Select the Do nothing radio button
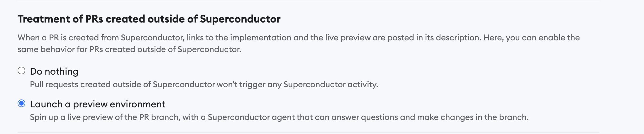The image size is (644, 134). (21, 71)
